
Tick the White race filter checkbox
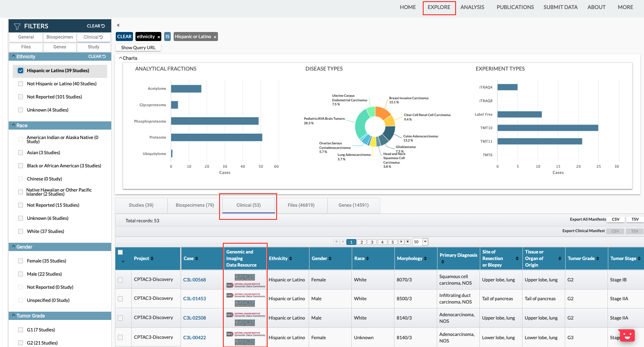[x=21, y=231]
